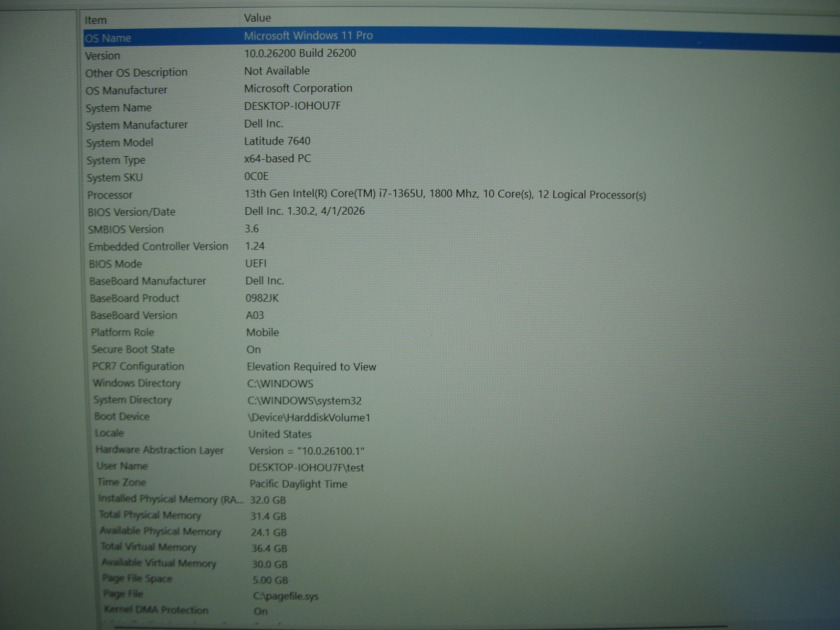Select the Windows Directory label
Image resolution: width=840 pixels, height=630 pixels.
(136, 383)
